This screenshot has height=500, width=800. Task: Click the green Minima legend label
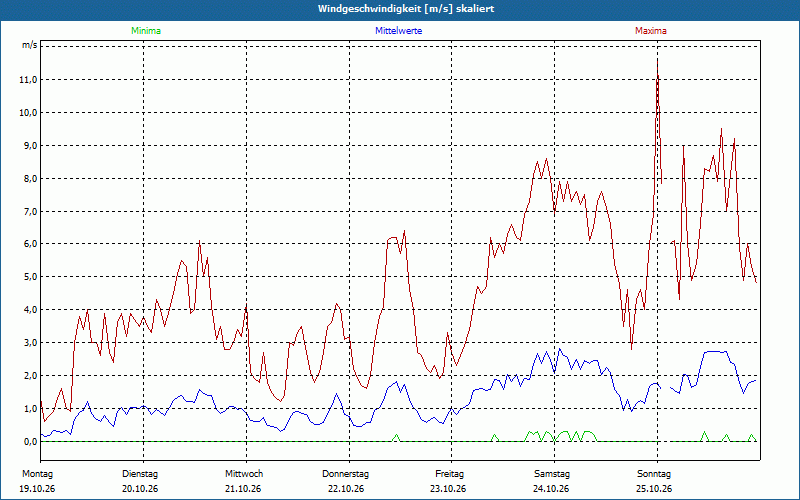tap(146, 31)
